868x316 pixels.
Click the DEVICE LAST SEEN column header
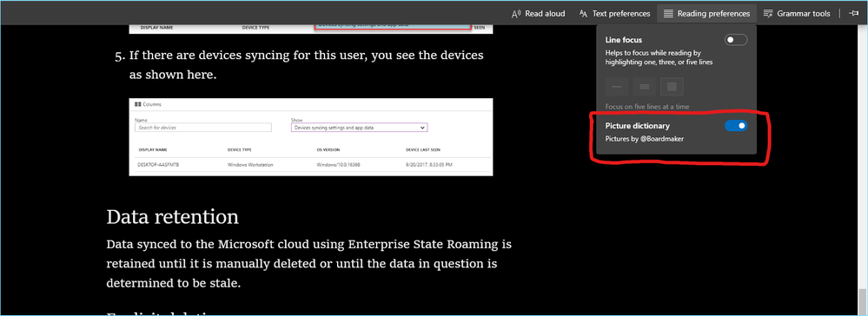coord(423,149)
